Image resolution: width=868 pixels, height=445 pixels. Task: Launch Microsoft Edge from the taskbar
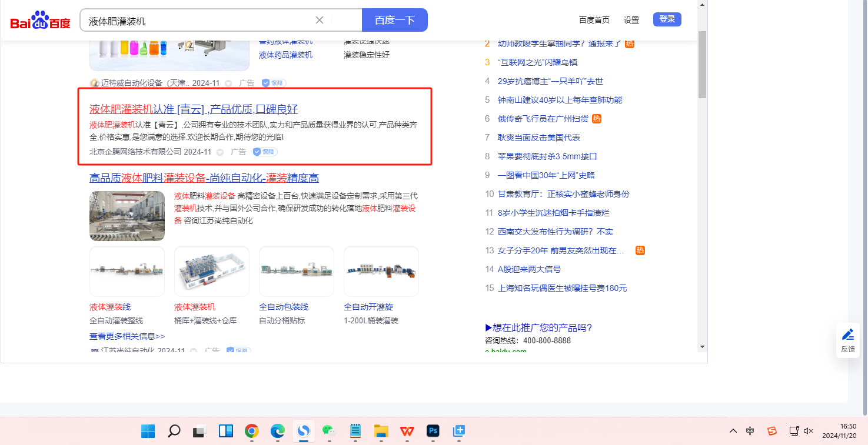278,431
